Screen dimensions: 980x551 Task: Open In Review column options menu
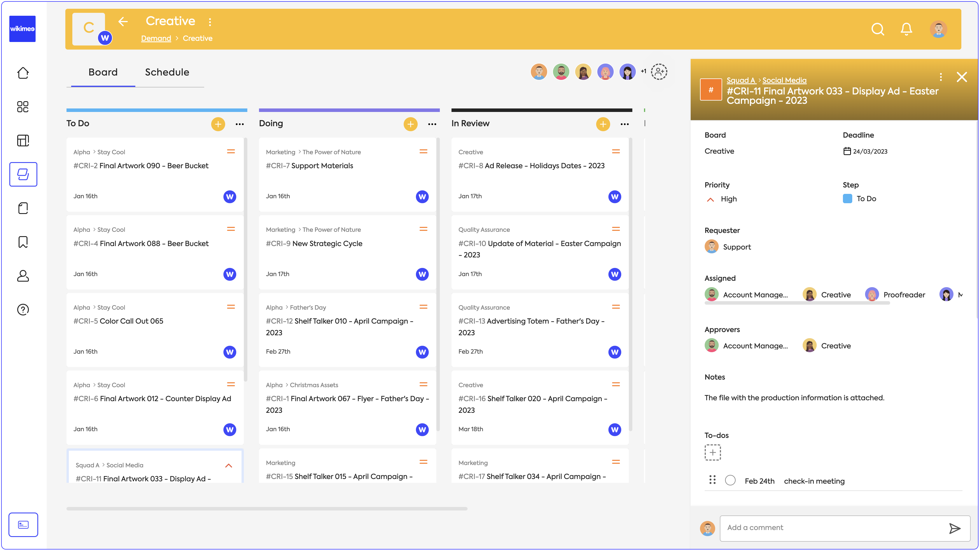(x=624, y=124)
